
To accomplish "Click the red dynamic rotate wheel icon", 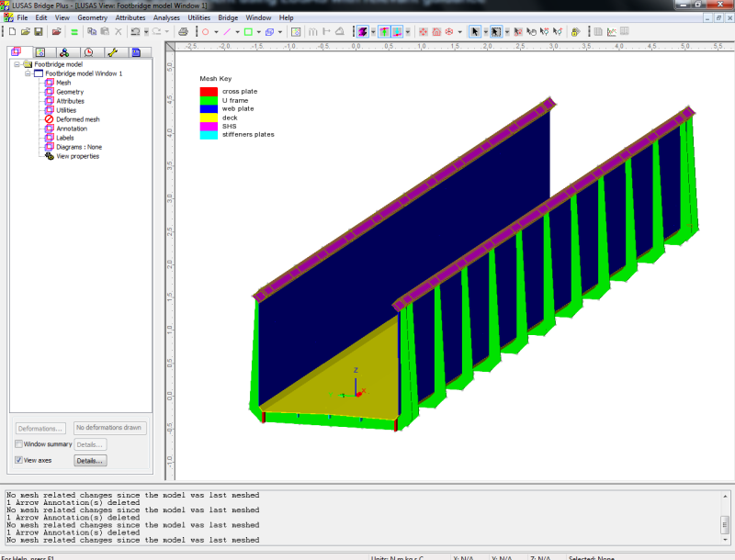I will 449,32.
